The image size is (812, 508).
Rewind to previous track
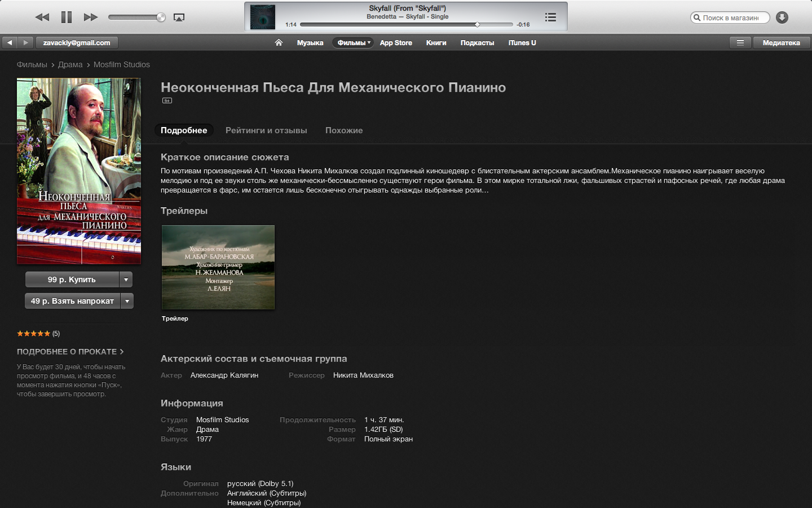(42, 17)
